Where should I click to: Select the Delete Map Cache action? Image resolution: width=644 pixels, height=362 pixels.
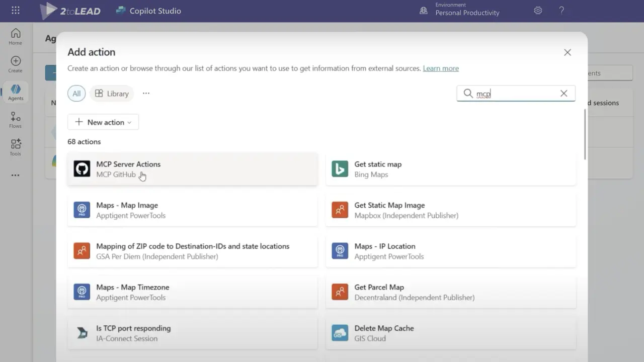pyautogui.click(x=451, y=333)
